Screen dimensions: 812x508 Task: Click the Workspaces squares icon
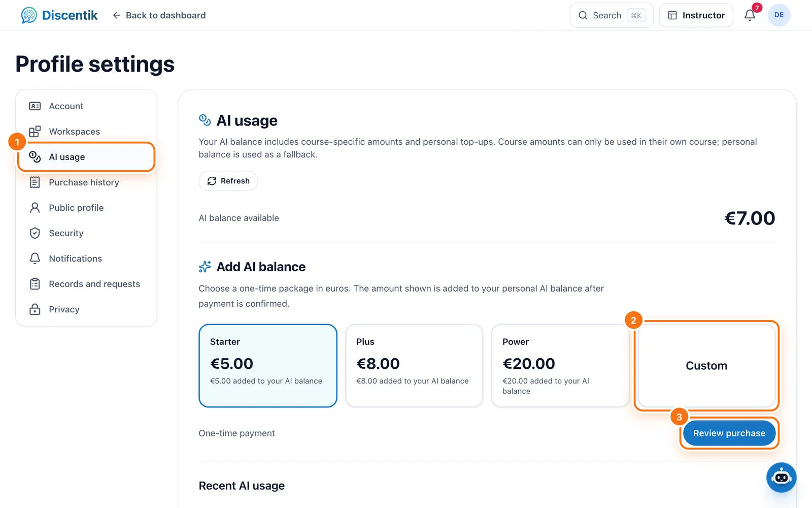(x=35, y=132)
